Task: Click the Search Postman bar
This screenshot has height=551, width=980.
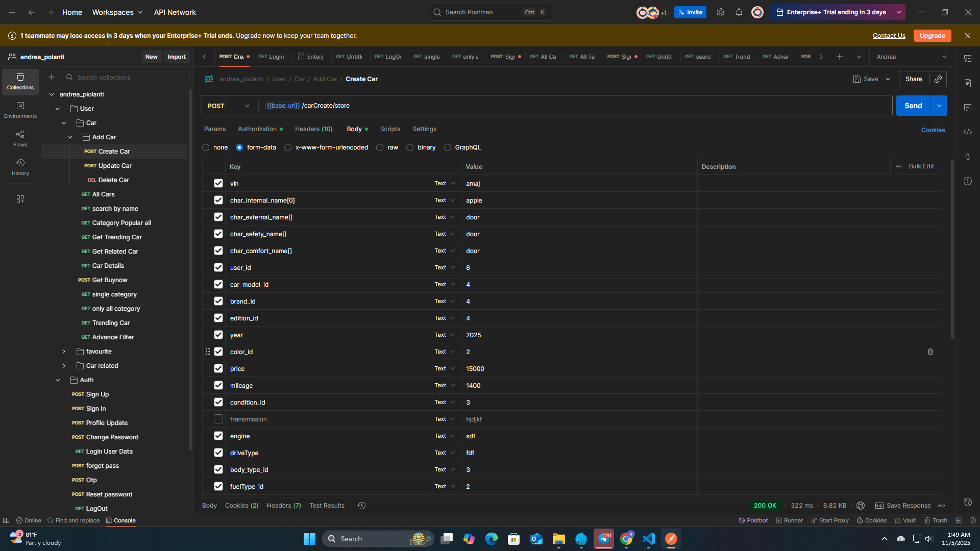Action: pyautogui.click(x=490, y=12)
